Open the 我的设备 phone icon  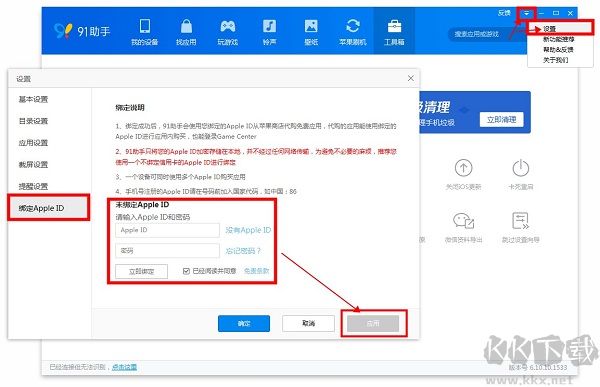click(x=145, y=26)
